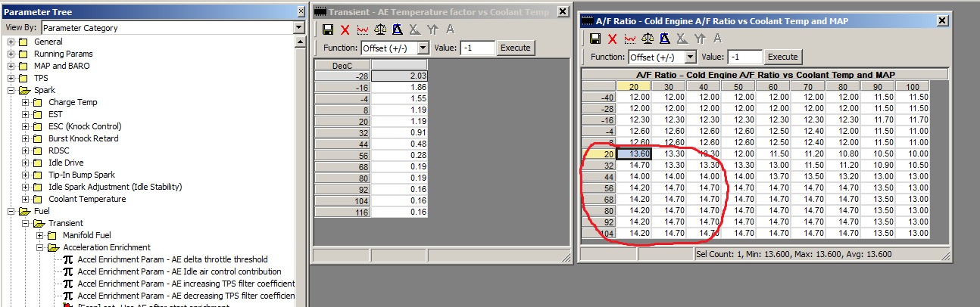Collapse the Spark tree node
The image size is (980, 307).
(x=11, y=90)
